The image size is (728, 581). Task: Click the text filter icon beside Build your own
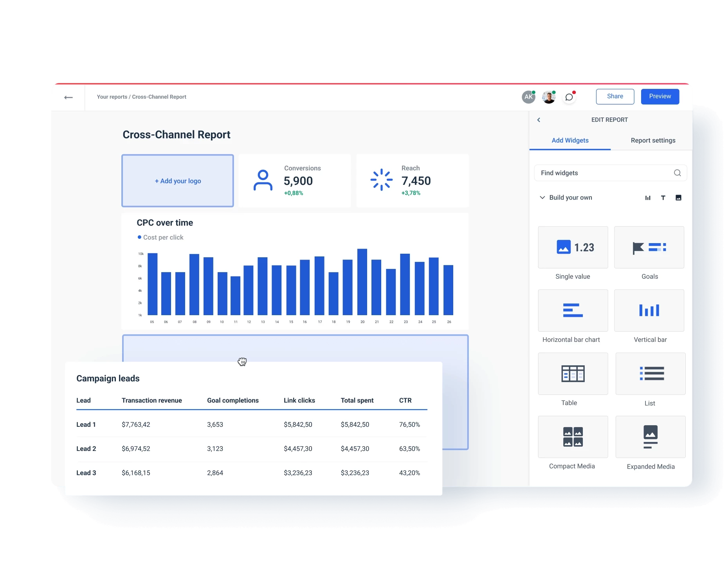click(663, 198)
